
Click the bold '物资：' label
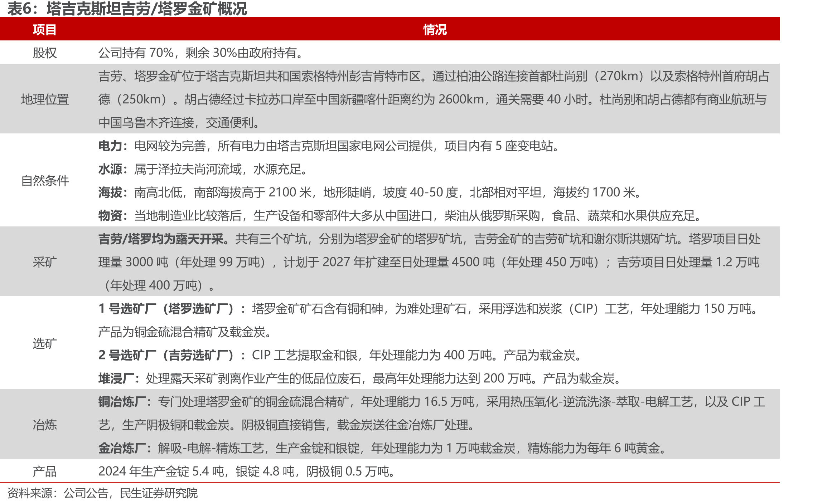(113, 216)
